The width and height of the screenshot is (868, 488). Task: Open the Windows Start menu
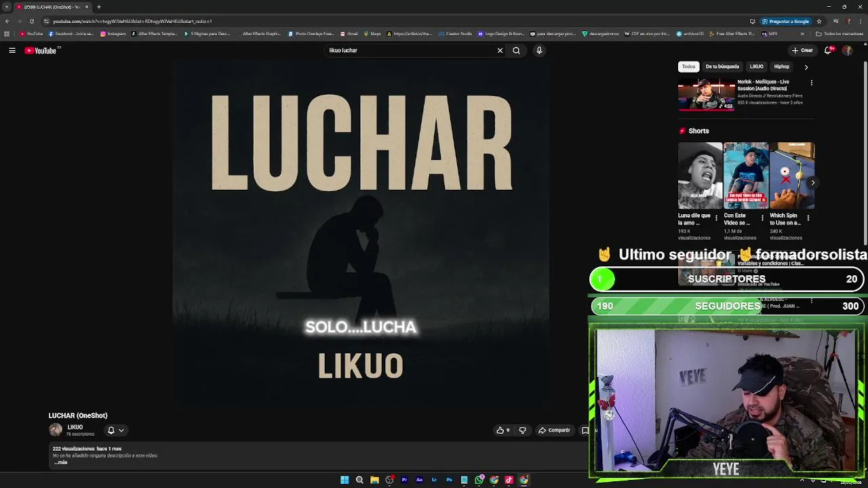click(x=344, y=480)
